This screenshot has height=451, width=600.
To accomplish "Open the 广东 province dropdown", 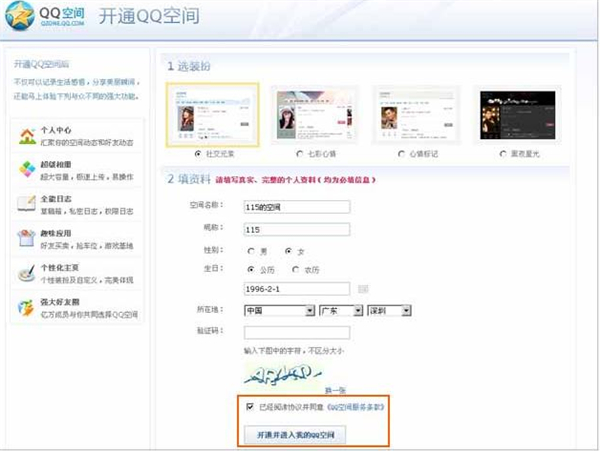I will [x=341, y=311].
